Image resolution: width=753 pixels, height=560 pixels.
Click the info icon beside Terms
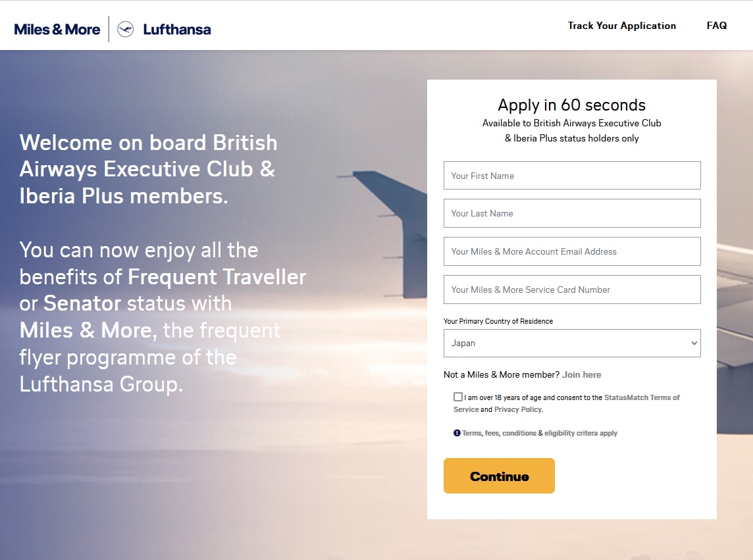(457, 433)
